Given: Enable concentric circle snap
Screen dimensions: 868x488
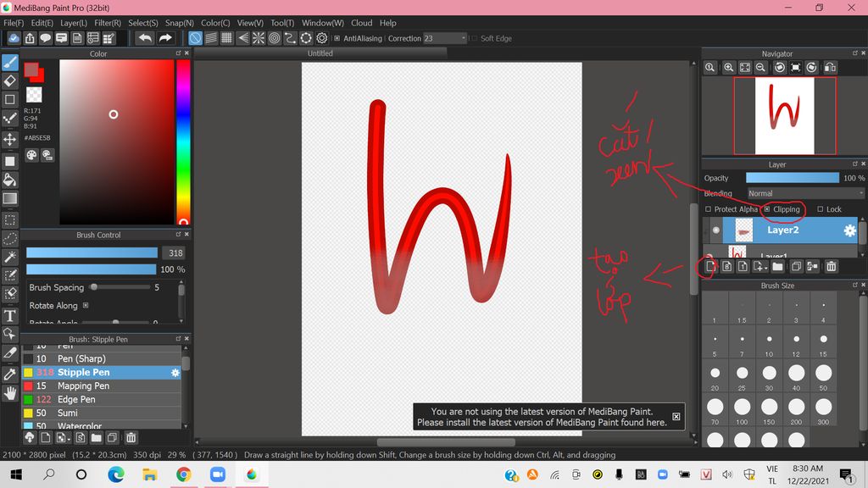Looking at the screenshot, I should [274, 38].
